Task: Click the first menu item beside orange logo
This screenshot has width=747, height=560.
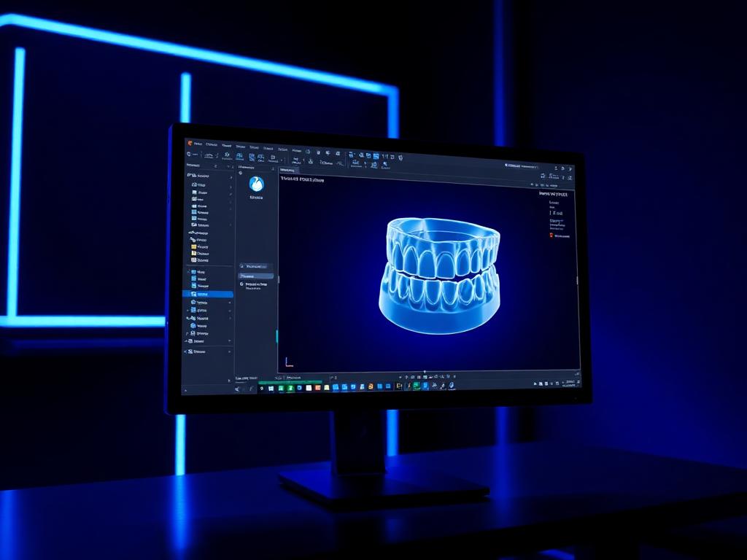Action: pyautogui.click(x=198, y=144)
